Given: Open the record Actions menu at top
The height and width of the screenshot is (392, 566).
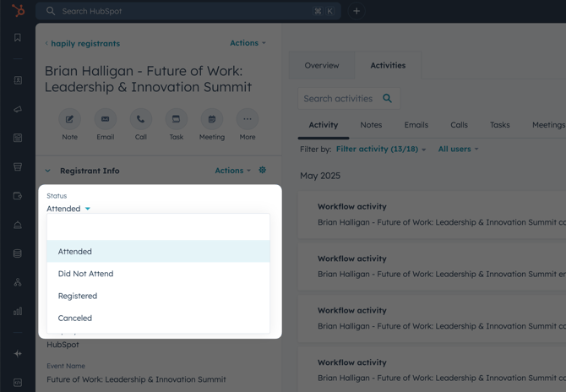Looking at the screenshot, I should (248, 43).
